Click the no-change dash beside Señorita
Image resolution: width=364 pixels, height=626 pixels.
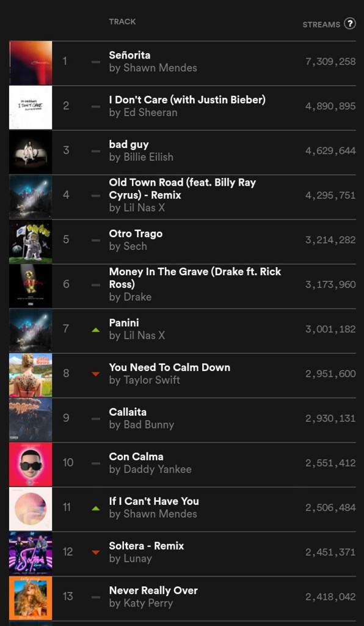coord(96,62)
